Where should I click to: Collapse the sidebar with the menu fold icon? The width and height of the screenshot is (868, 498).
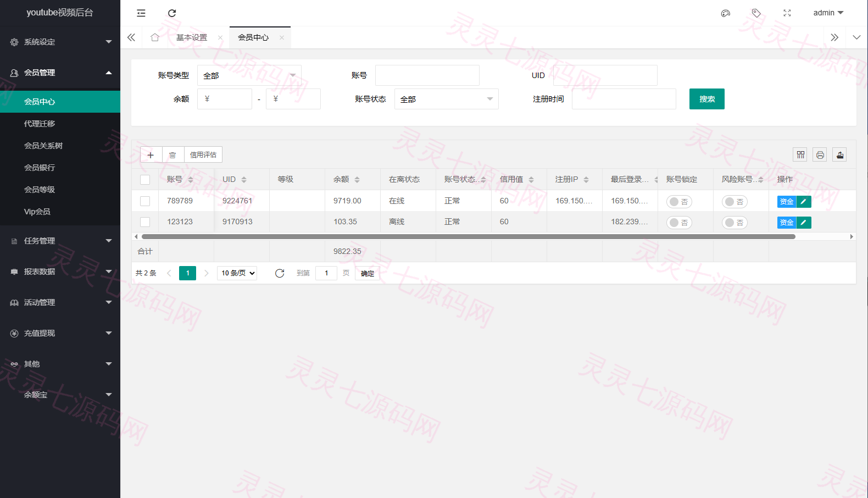141,13
